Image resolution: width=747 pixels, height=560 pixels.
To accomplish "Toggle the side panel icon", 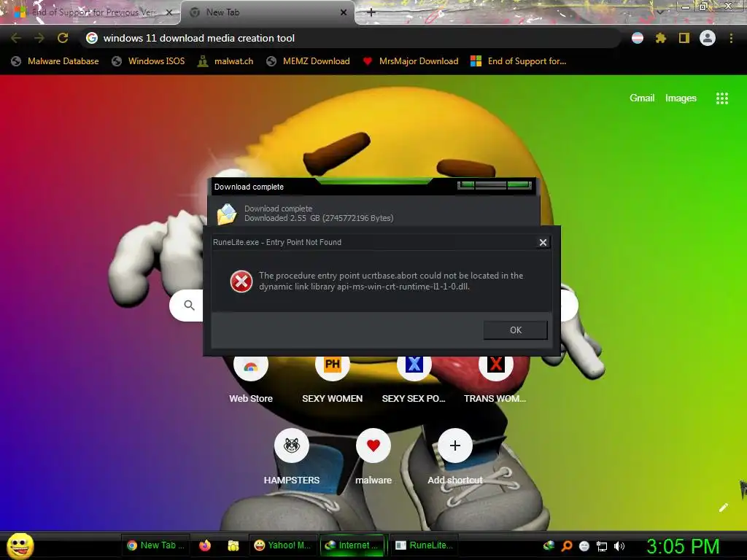I will pyautogui.click(x=684, y=38).
